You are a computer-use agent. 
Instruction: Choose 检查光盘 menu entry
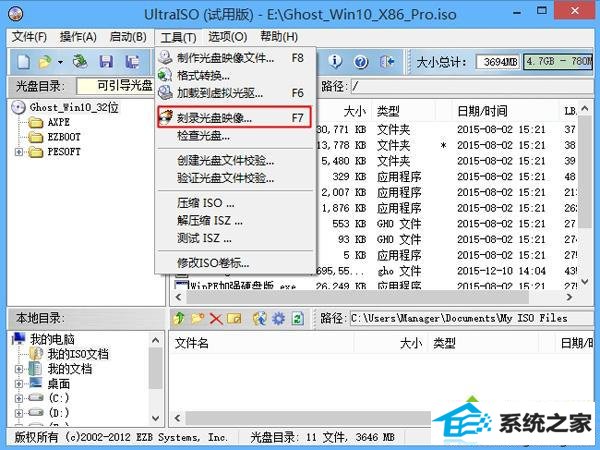[235, 135]
